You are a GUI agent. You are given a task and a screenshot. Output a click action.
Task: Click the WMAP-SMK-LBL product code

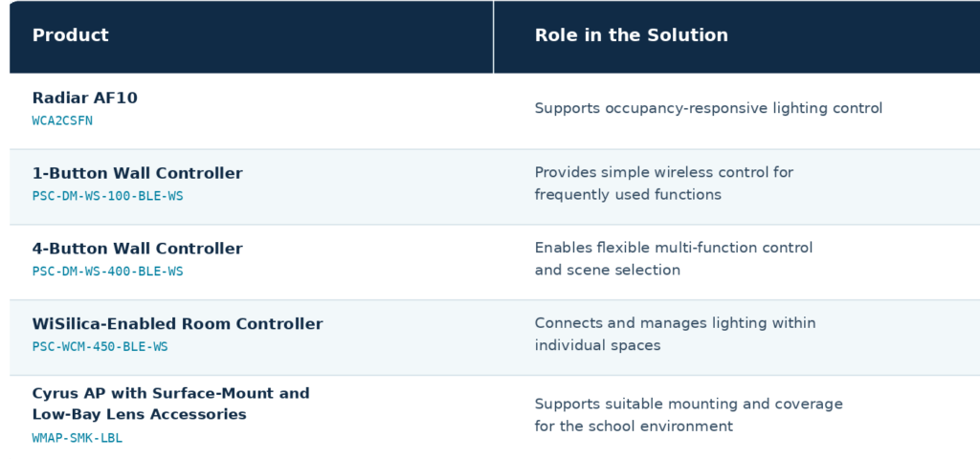coord(78,438)
